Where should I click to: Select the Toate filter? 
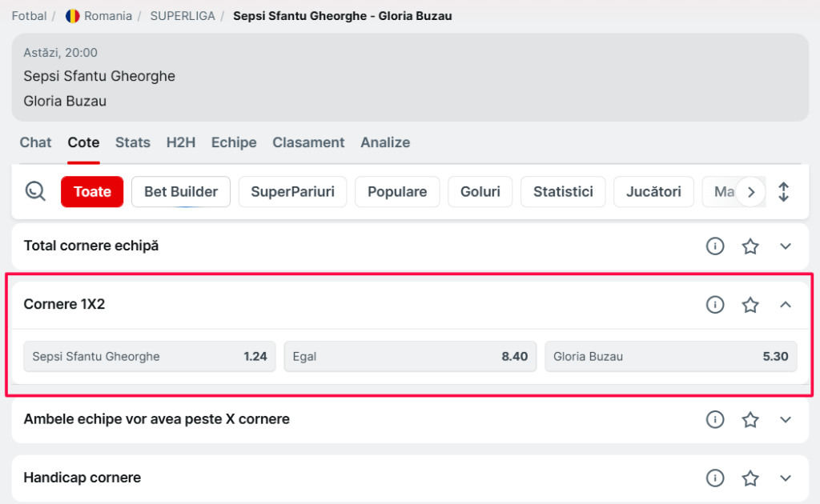pos(92,192)
